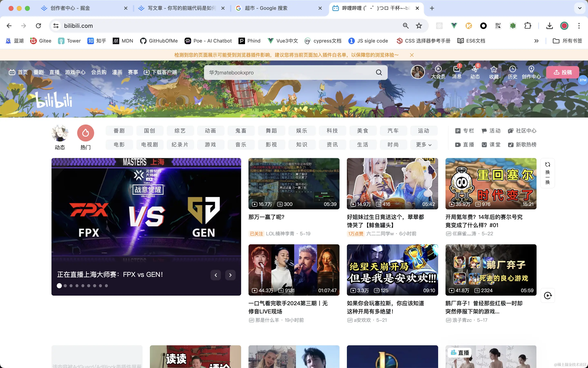Click the browser back arrow

point(9,26)
